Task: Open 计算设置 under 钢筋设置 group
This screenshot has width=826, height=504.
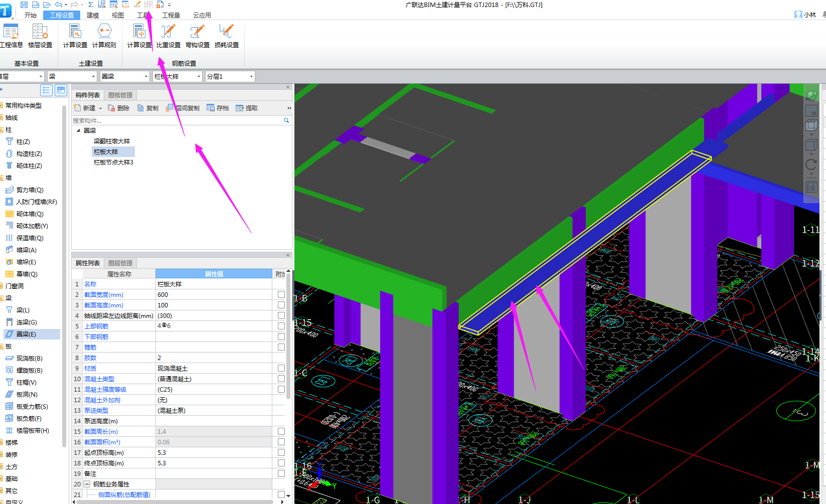Action: tap(139, 36)
